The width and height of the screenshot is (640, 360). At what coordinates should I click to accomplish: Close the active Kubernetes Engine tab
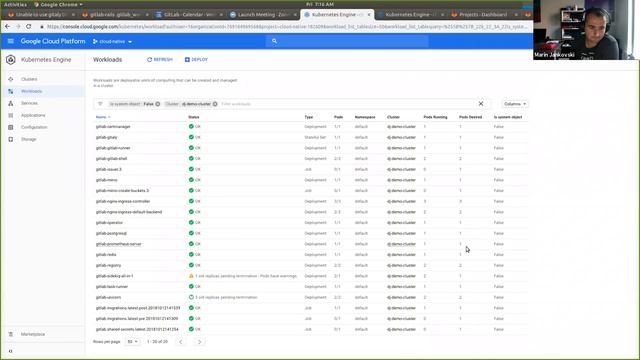[369, 15]
